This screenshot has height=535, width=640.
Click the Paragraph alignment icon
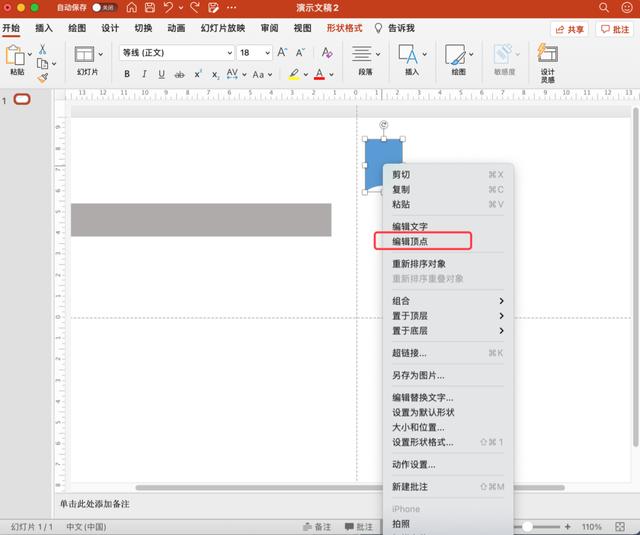click(362, 54)
